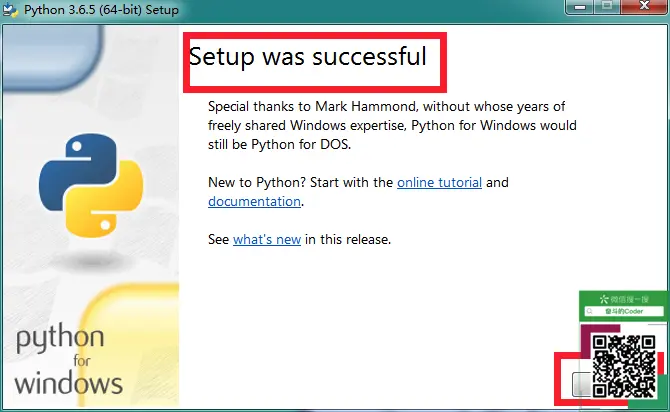The height and width of the screenshot is (412, 670).
Task: Click the 'python for windows' banner text
Action: click(x=68, y=360)
